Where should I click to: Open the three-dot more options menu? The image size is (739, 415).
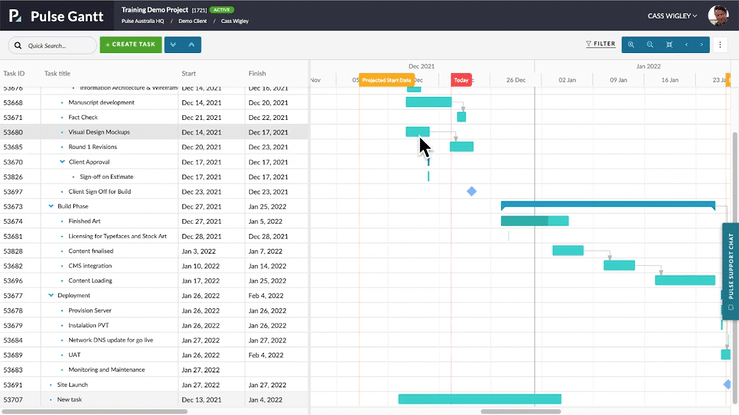click(x=720, y=45)
